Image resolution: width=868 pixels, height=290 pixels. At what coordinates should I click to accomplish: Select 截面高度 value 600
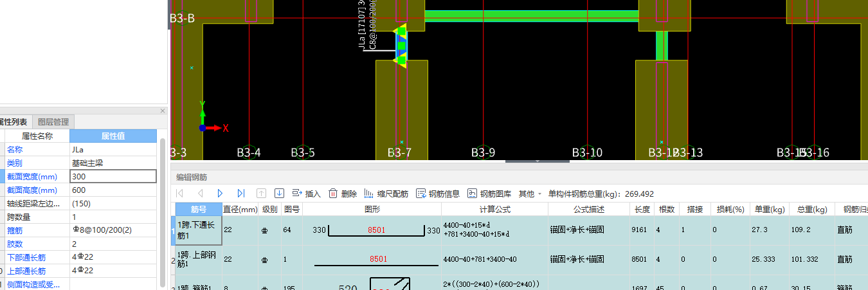point(113,190)
